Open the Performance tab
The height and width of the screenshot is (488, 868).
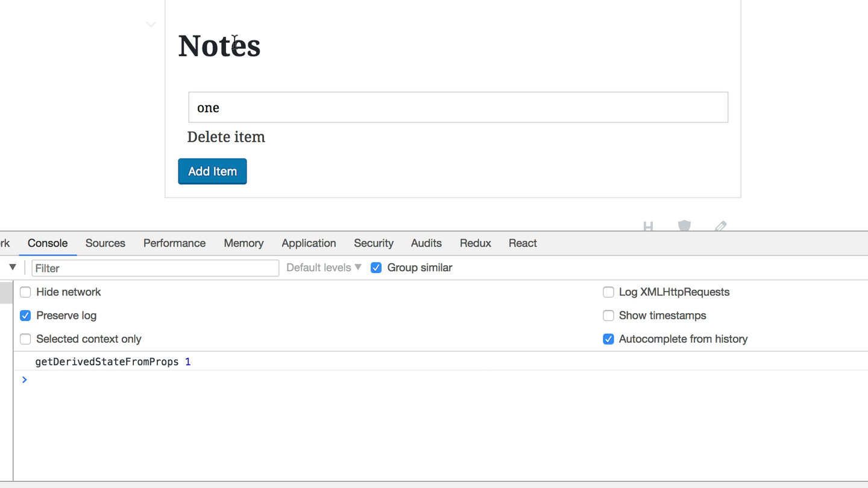[174, 243]
